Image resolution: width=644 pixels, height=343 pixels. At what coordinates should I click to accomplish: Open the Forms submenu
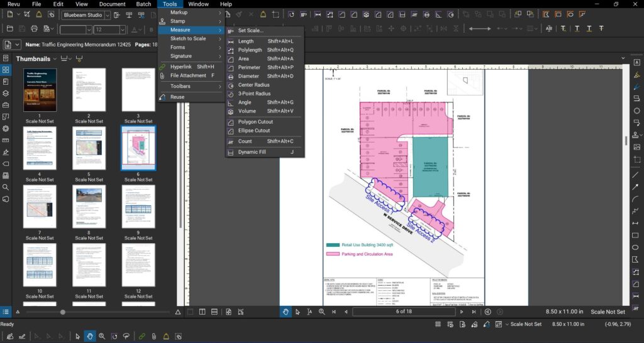point(191,47)
